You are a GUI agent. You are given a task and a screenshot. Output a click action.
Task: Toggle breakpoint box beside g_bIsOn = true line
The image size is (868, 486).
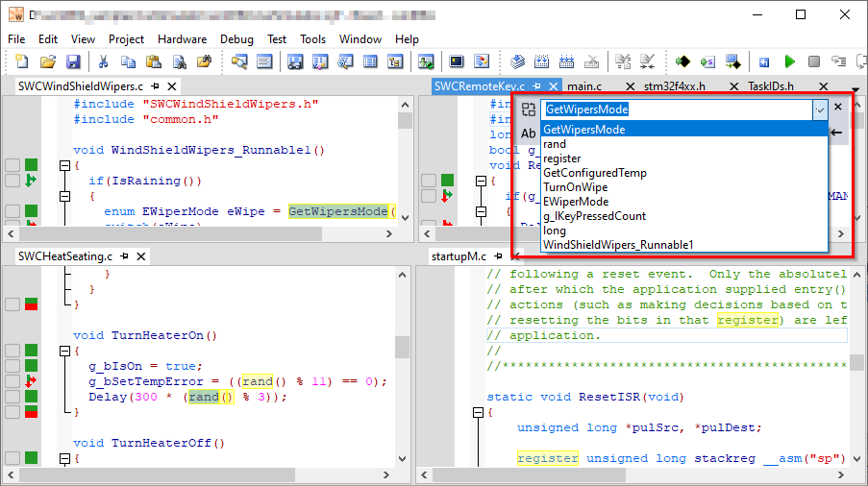coord(12,366)
